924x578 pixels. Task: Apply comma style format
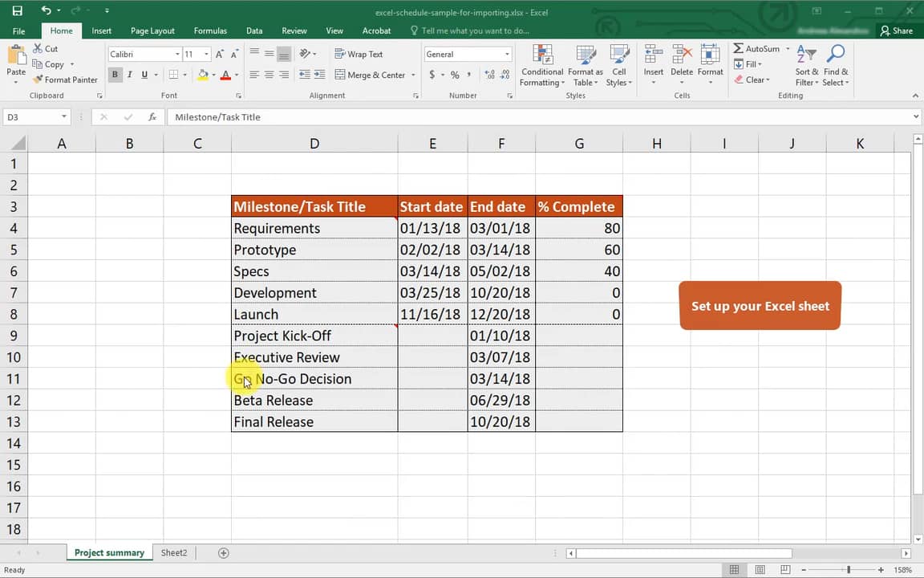(469, 75)
